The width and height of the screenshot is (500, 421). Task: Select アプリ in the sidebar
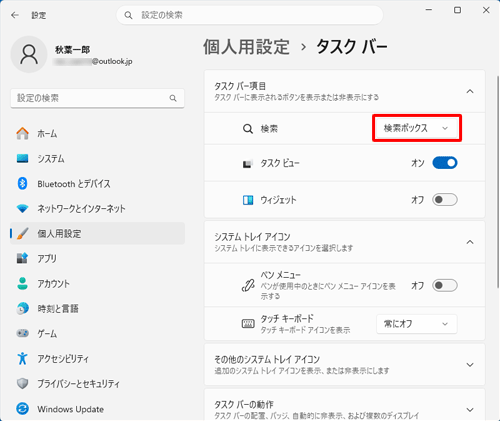(97, 259)
